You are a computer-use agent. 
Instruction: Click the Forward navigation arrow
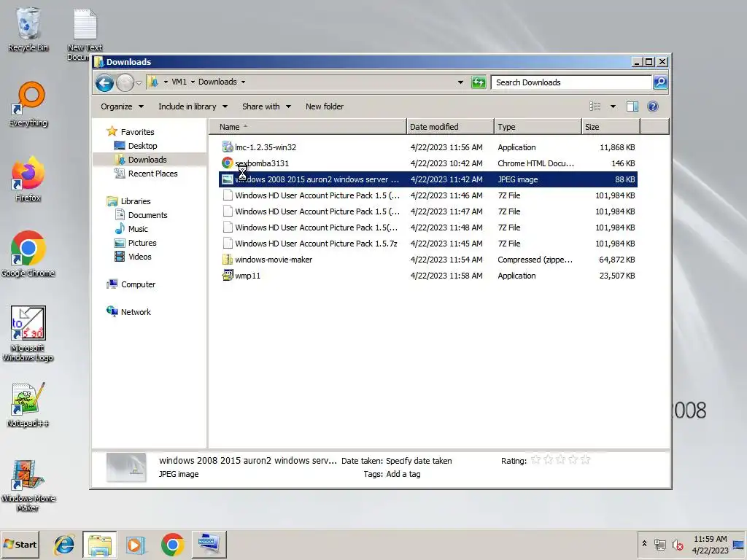click(x=125, y=83)
